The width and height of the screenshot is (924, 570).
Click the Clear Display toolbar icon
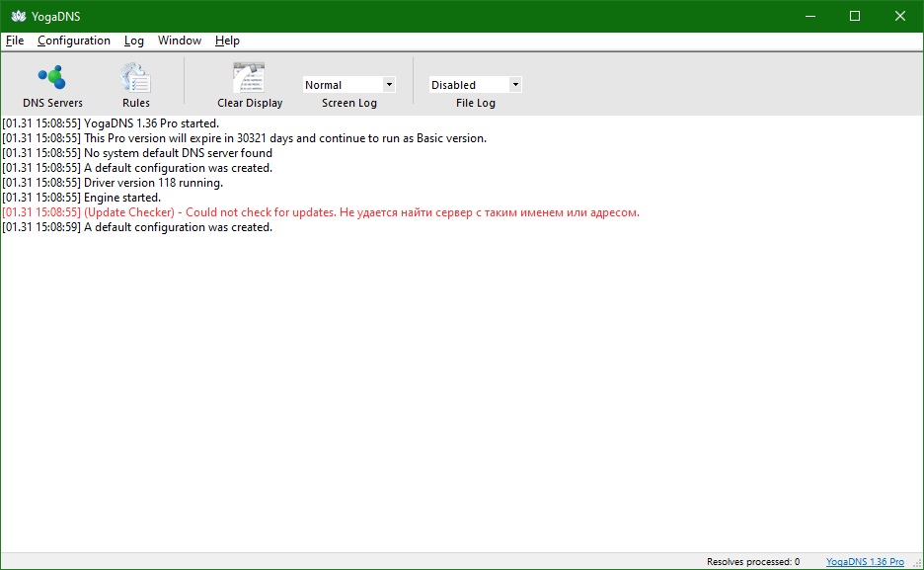250,77
